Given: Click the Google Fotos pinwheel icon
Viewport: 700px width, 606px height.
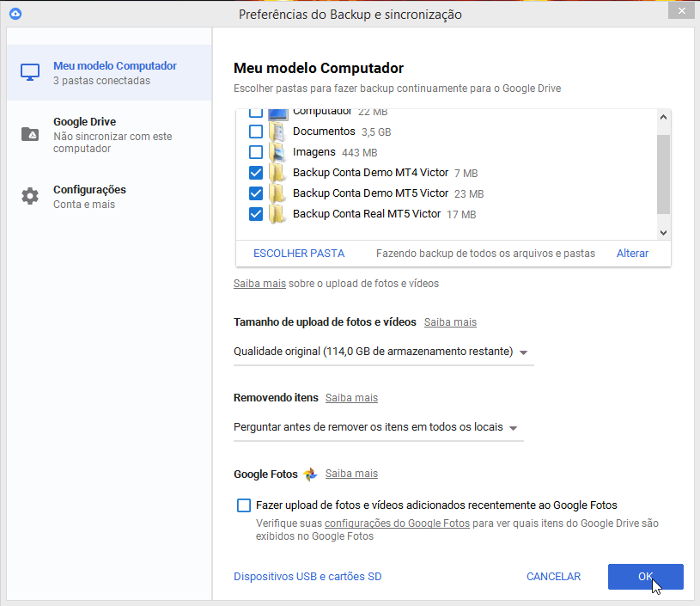Looking at the screenshot, I should pyautogui.click(x=310, y=474).
